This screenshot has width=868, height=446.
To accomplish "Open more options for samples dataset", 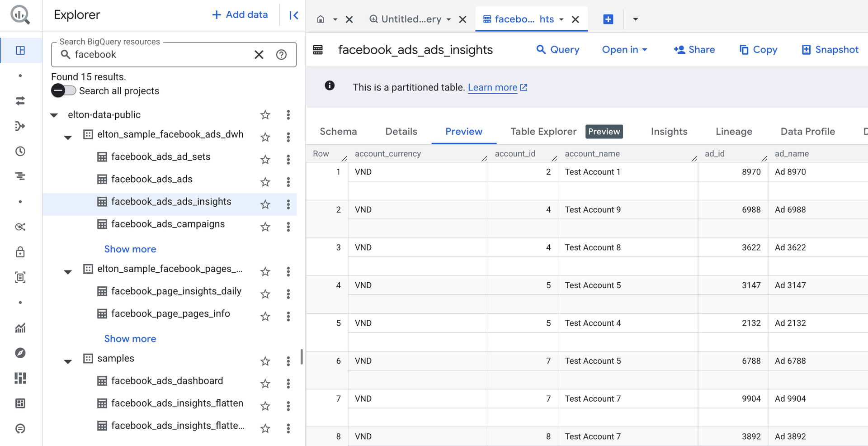I will (x=288, y=361).
